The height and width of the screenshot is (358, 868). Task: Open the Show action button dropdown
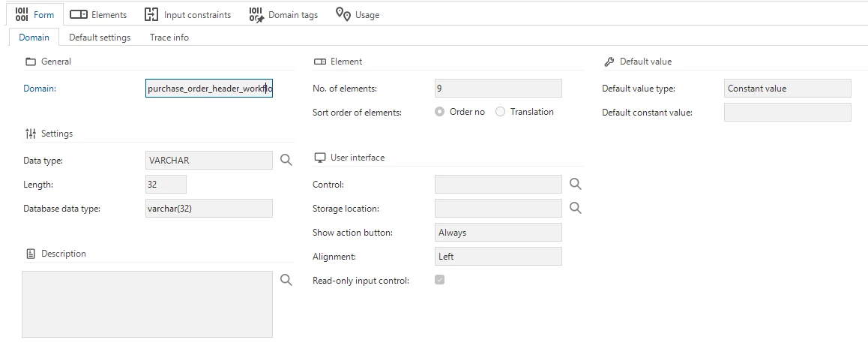[498, 233]
